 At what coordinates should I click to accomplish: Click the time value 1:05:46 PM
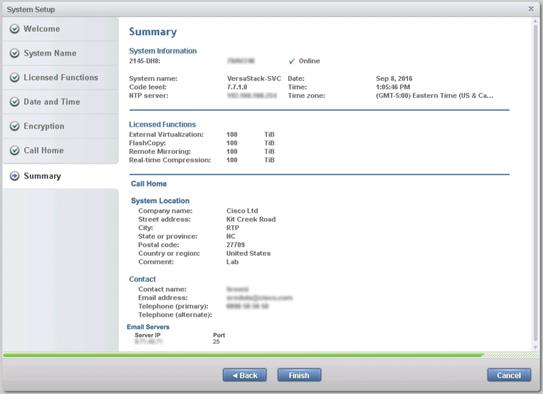(393, 87)
